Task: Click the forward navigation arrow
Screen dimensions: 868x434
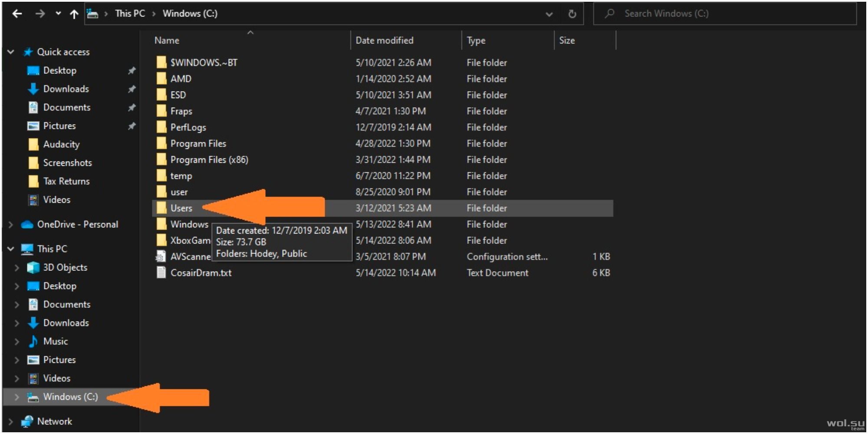Action: tap(40, 14)
